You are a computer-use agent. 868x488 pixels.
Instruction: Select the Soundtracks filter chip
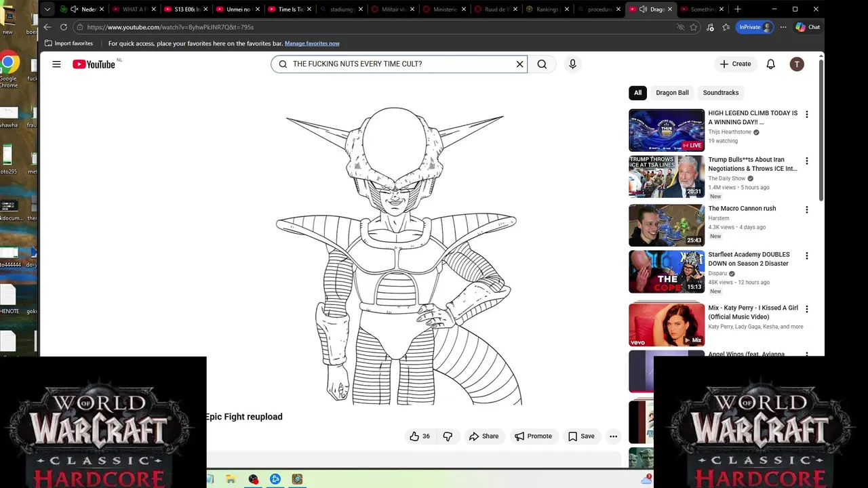tap(720, 93)
